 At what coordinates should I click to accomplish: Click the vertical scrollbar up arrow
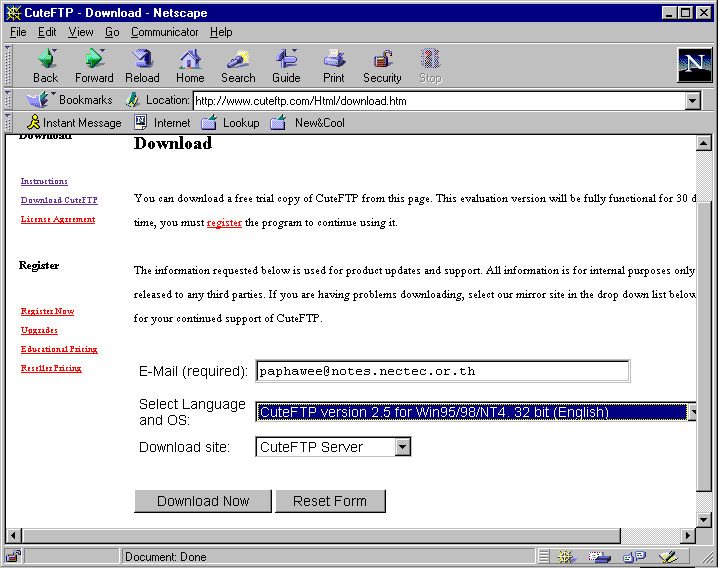coord(704,143)
